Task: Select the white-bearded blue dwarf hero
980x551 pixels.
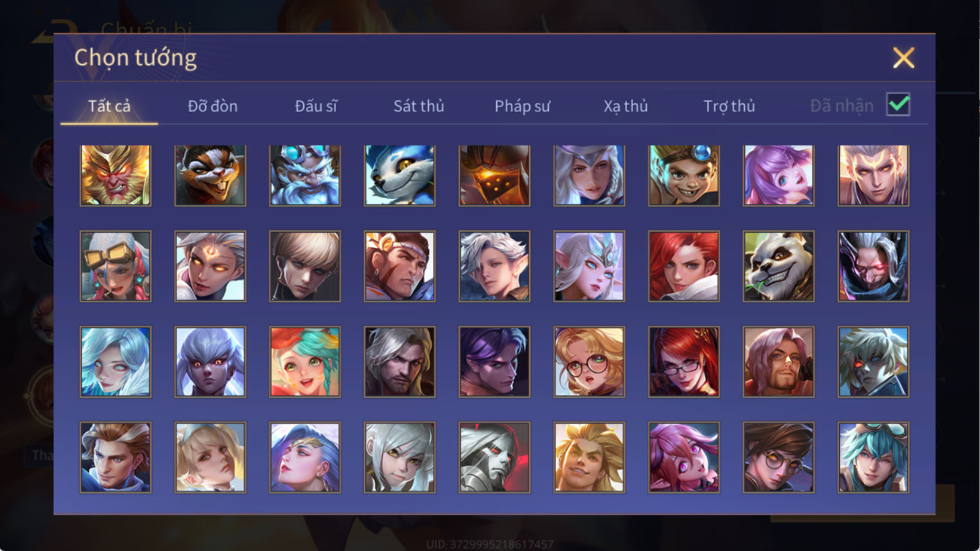Action: [305, 175]
